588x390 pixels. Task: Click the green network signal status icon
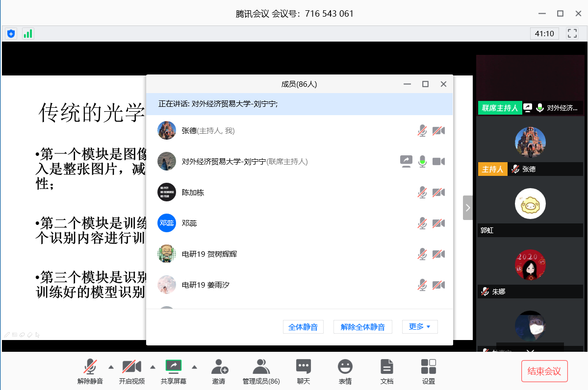tap(28, 34)
